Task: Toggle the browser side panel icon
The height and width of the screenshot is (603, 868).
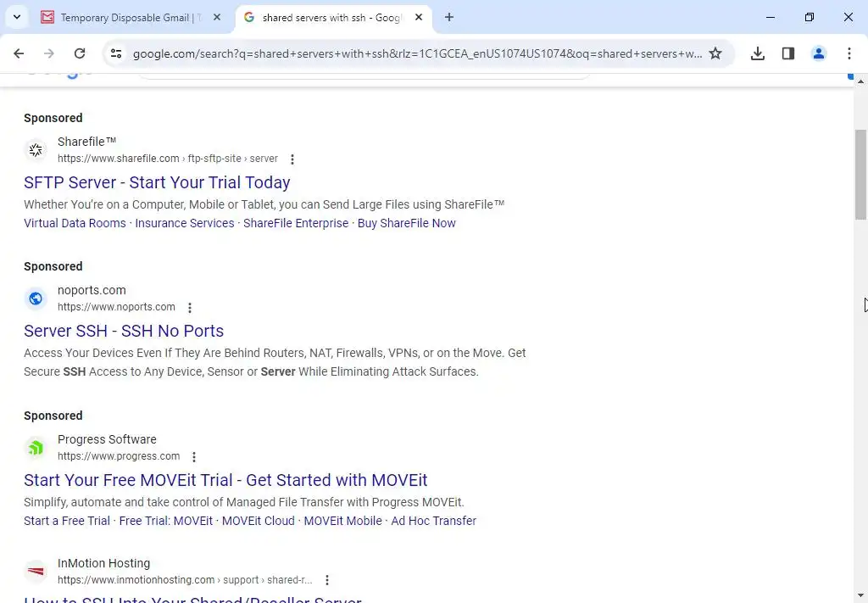Action: click(x=788, y=53)
